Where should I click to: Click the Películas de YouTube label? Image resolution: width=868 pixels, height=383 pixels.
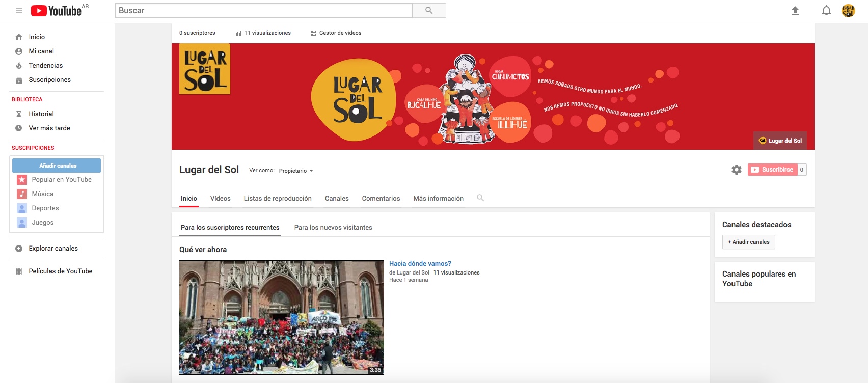coord(61,271)
